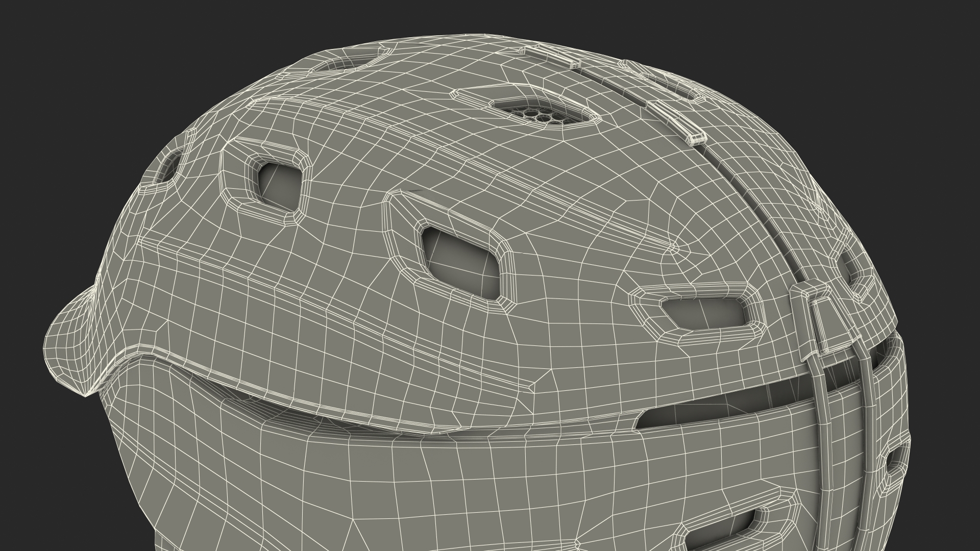Image resolution: width=980 pixels, height=551 pixels.
Task: Click the honeycomb mesh vent on top
Action: (540, 115)
